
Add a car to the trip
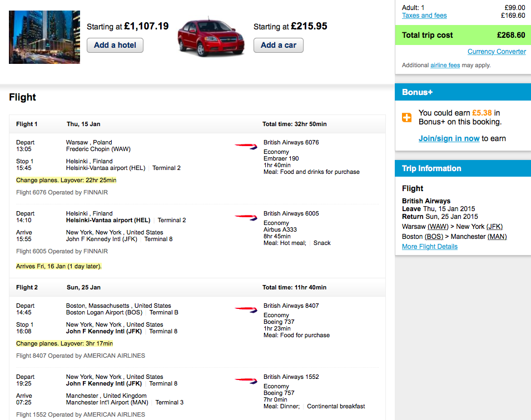[x=279, y=46]
